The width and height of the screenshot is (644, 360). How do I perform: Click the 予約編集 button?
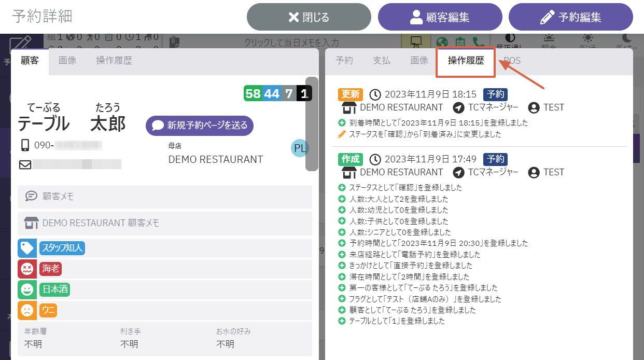click(x=570, y=17)
